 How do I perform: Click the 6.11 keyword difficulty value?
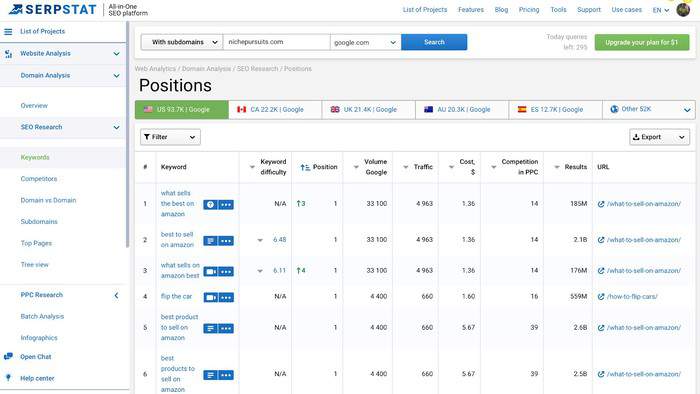click(x=280, y=270)
